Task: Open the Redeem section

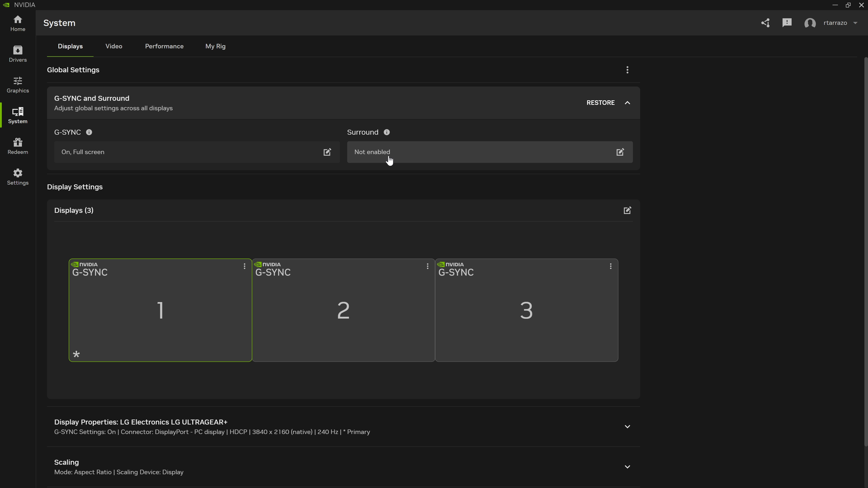Action: click(18, 145)
